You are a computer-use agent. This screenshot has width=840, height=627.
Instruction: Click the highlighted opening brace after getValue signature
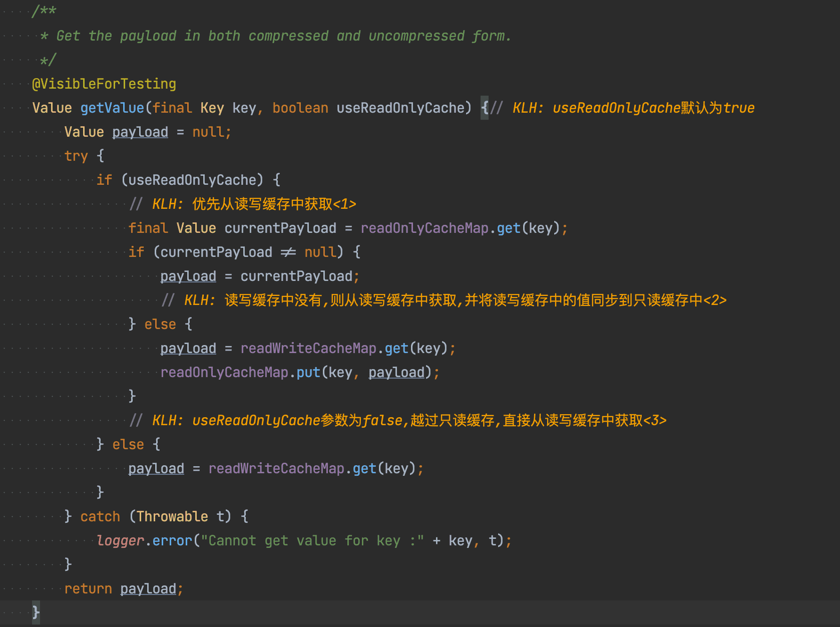485,108
